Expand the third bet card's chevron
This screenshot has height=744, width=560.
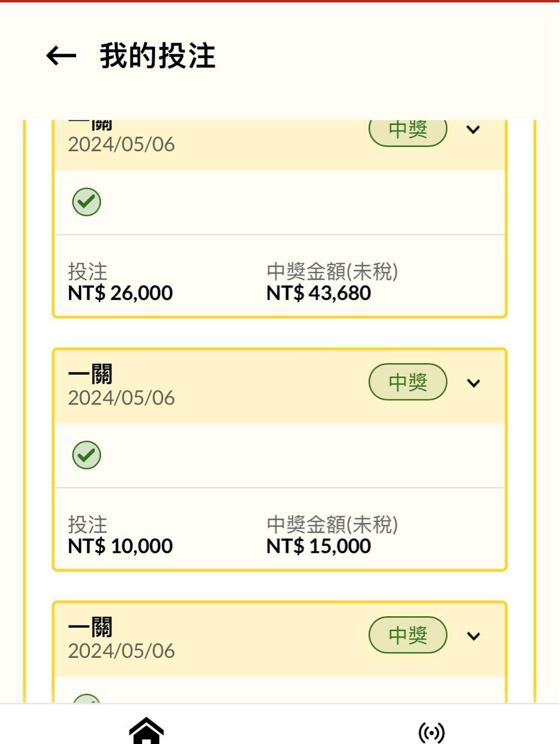473,636
